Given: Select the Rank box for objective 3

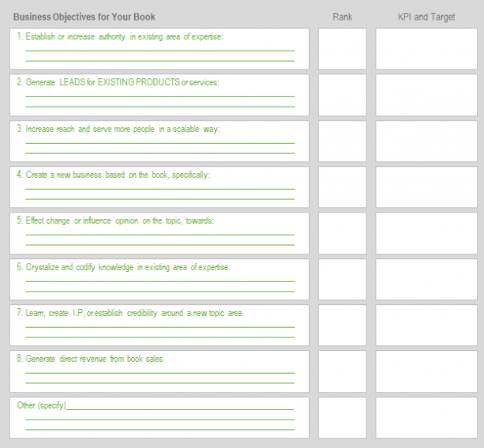Looking at the screenshot, I should tap(343, 141).
